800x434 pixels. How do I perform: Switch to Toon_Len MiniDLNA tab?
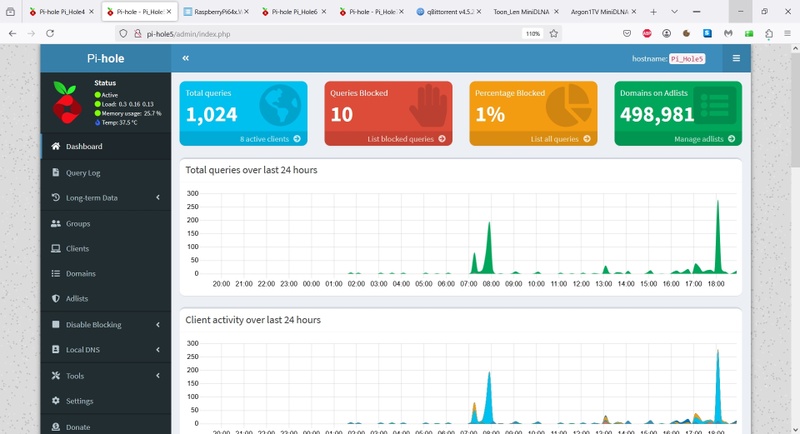(x=526, y=12)
